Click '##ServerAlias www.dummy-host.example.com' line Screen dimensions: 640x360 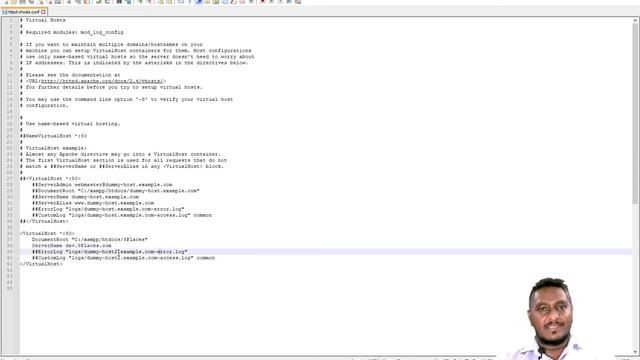pyautogui.click(x=93, y=203)
